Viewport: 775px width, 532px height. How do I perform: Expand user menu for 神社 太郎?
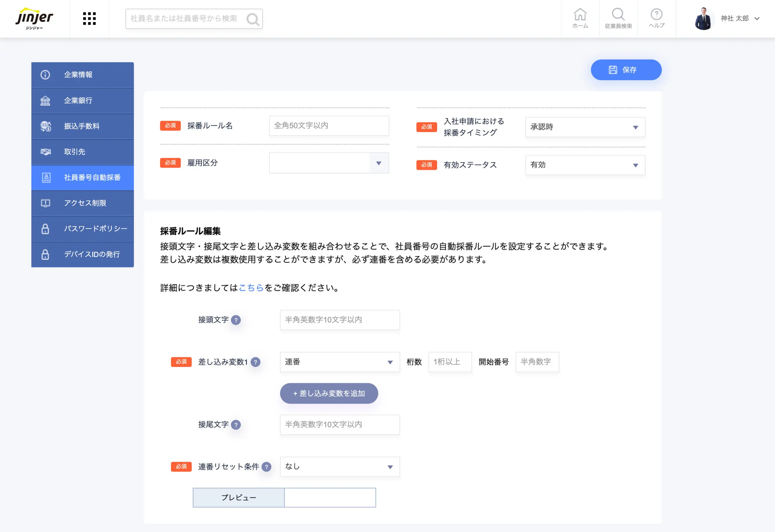coord(739,19)
